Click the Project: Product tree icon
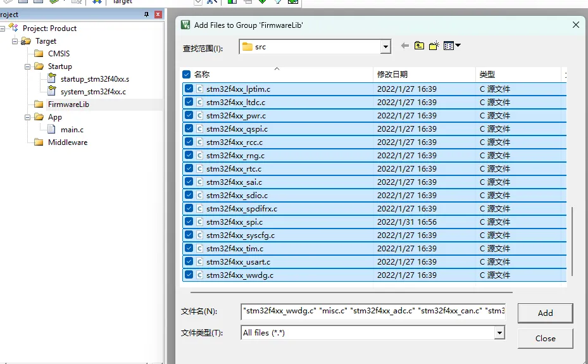Image resolution: width=588 pixels, height=364 pixels. 13,27
